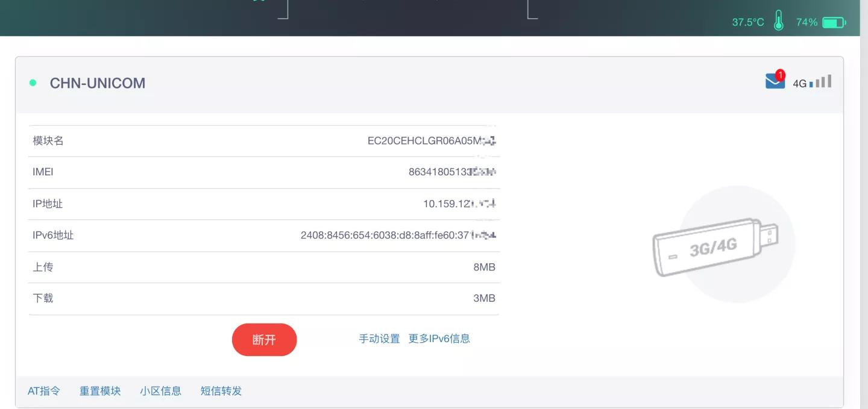This screenshot has height=409, width=868.
Task: Select 重置模块 to reset the module
Action: pyautogui.click(x=100, y=391)
